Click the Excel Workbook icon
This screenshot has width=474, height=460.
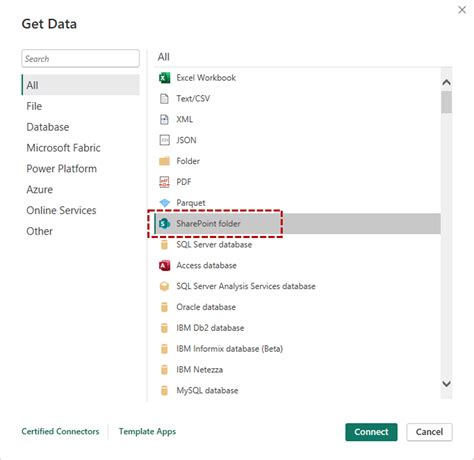pos(164,78)
